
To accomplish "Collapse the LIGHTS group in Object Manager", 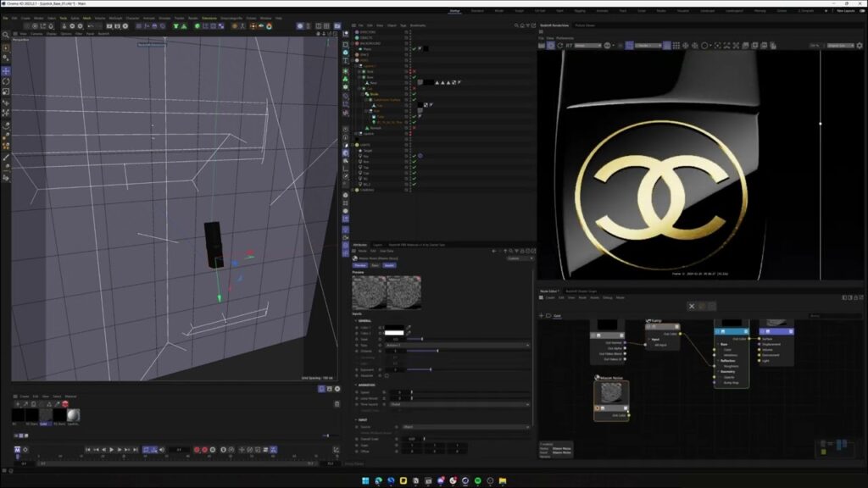I will pos(353,145).
